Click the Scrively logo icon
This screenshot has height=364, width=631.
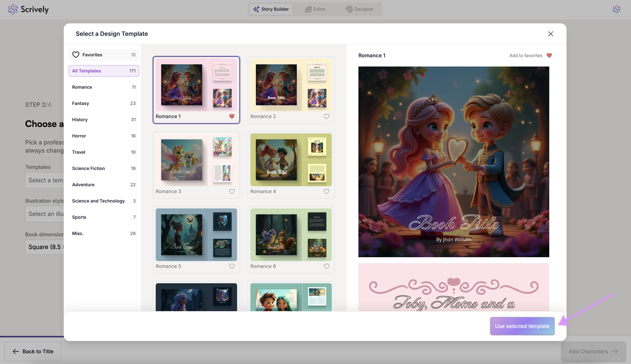[x=13, y=9]
